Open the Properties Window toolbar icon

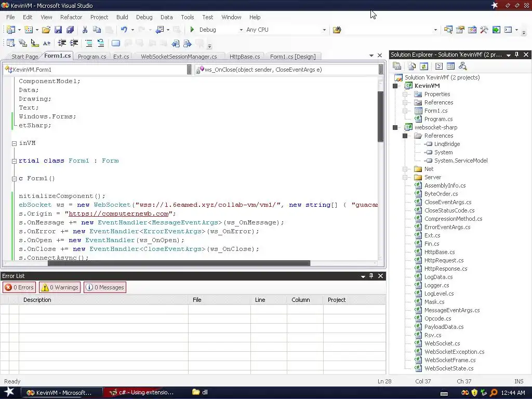pyautogui.click(x=460, y=30)
